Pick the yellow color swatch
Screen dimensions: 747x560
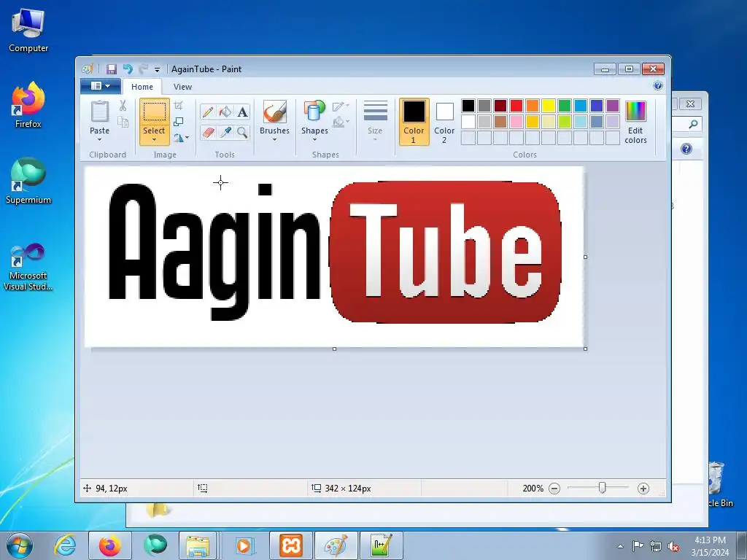coord(549,106)
